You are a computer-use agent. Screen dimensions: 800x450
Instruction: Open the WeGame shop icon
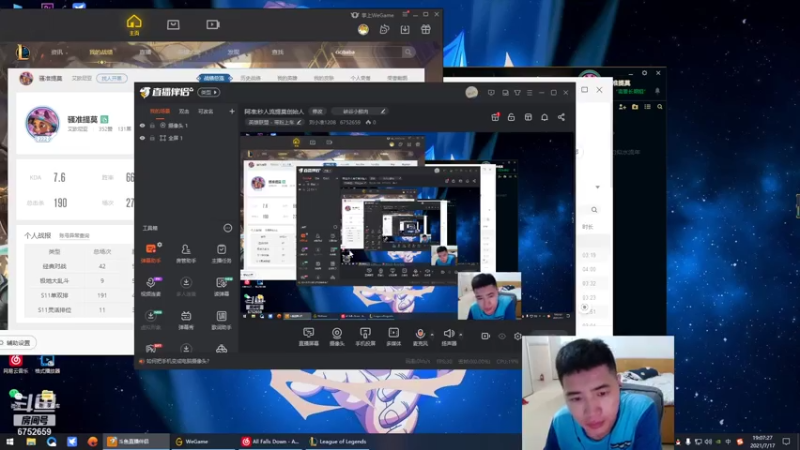[x=173, y=24]
